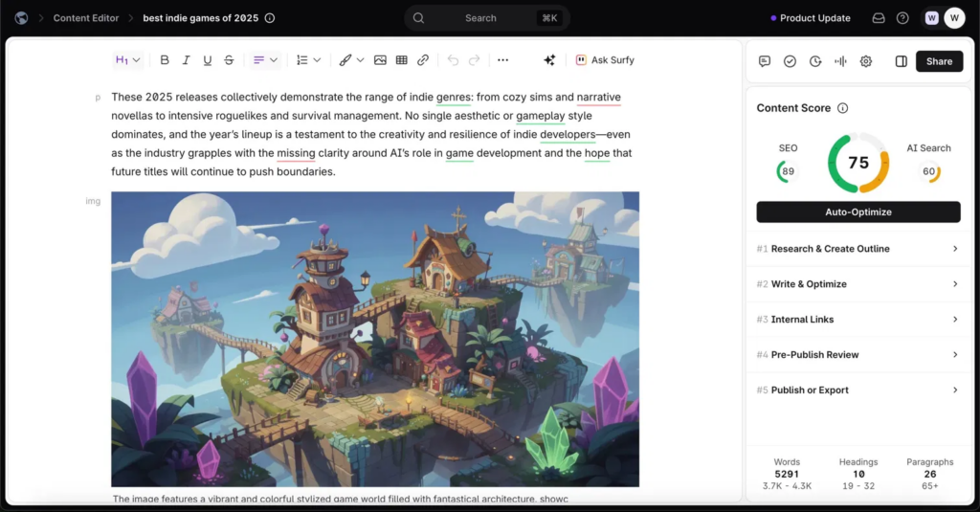
Task: Click the image caption text below picture
Action: point(341,499)
